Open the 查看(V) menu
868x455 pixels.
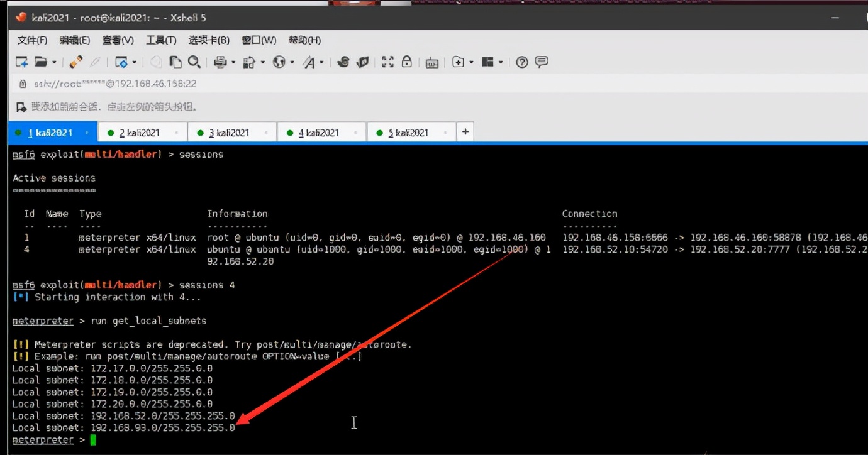(x=118, y=40)
